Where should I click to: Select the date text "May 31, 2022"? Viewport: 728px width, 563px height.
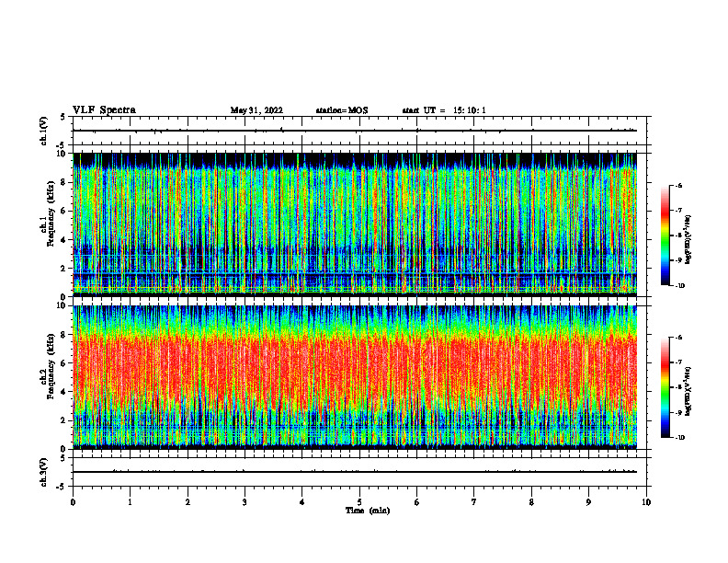coord(256,110)
